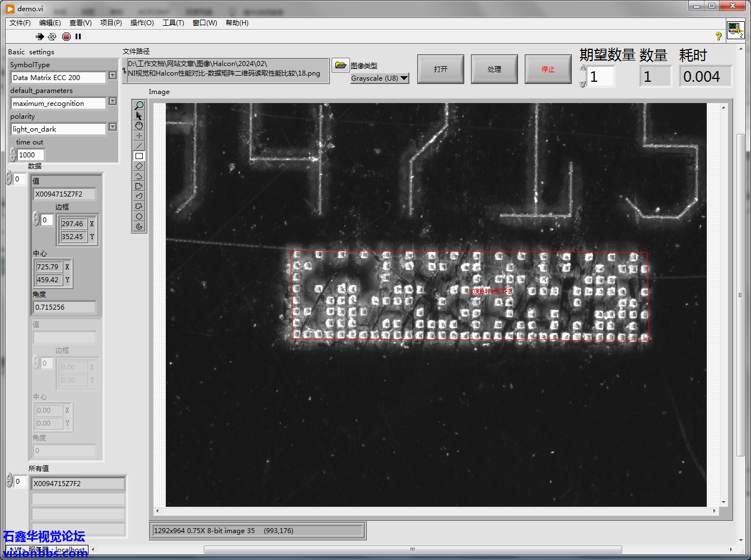Select the Point crosshair tool
The height and width of the screenshot is (560, 751).
pyautogui.click(x=139, y=136)
